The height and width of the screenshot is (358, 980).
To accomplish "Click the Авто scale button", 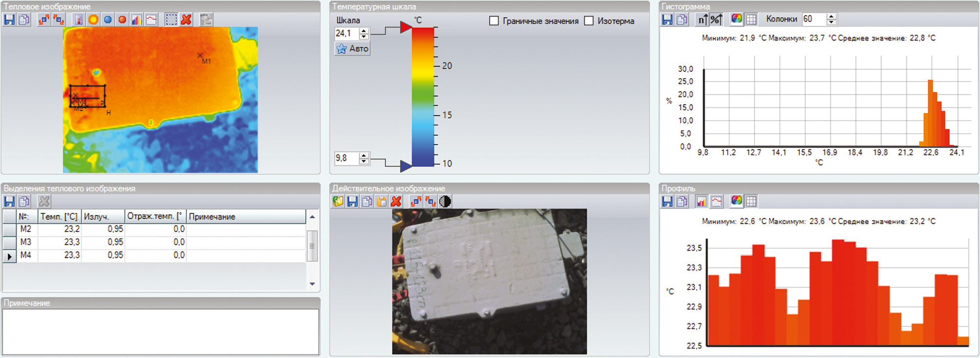I will pos(352,49).
